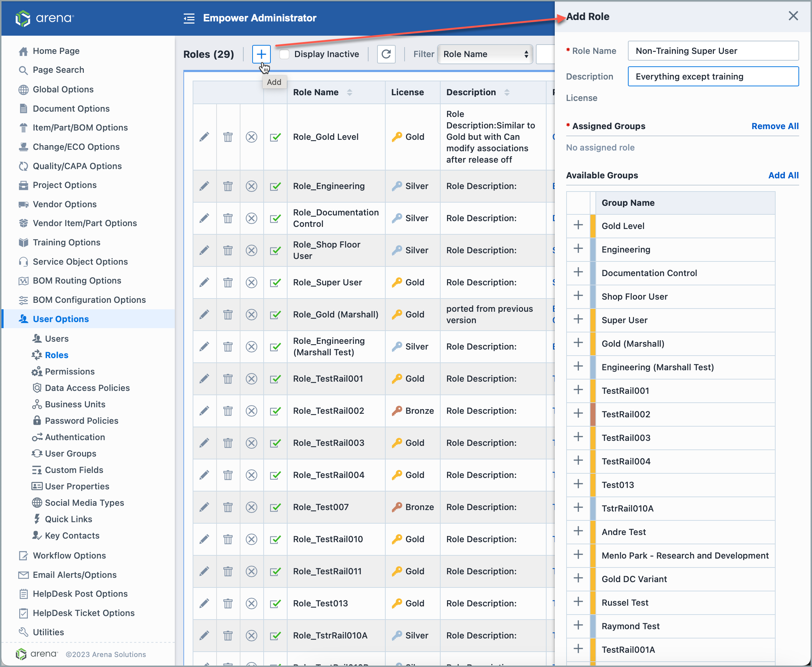This screenshot has width=812, height=667.
Task: Close the Add Role panel
Action: [x=793, y=16]
